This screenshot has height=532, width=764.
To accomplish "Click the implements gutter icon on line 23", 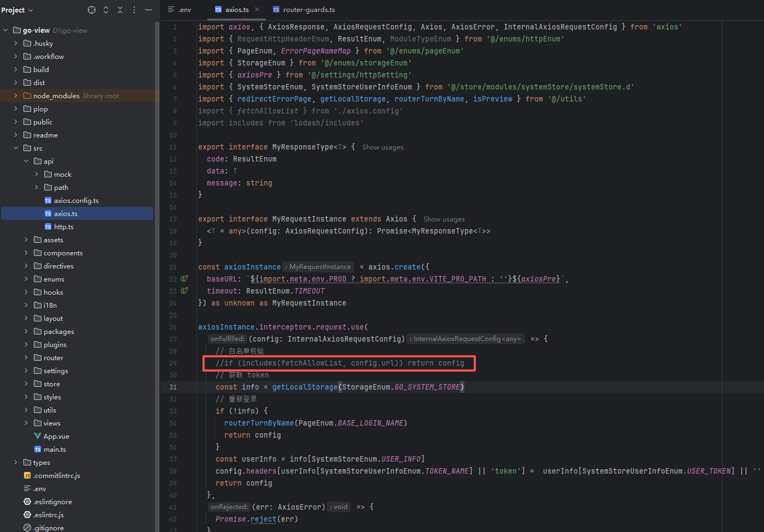I will click(x=184, y=291).
